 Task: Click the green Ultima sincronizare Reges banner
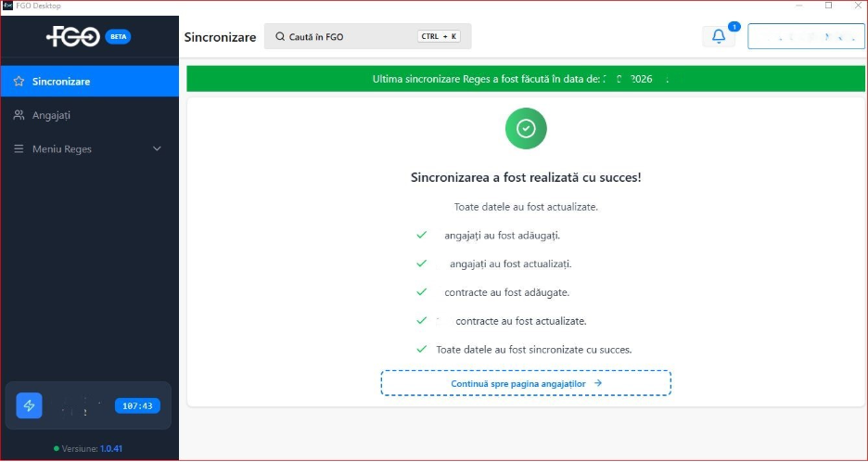pyautogui.click(x=526, y=79)
